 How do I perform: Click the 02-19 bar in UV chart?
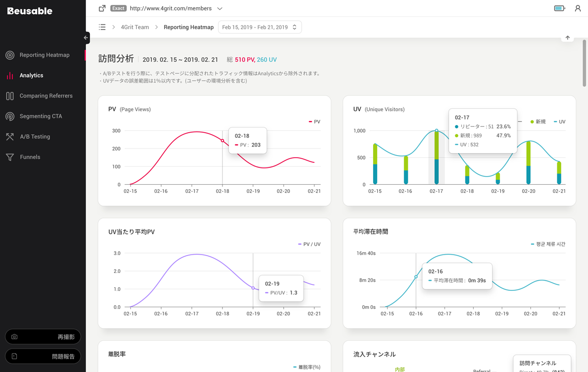pyautogui.click(x=498, y=179)
